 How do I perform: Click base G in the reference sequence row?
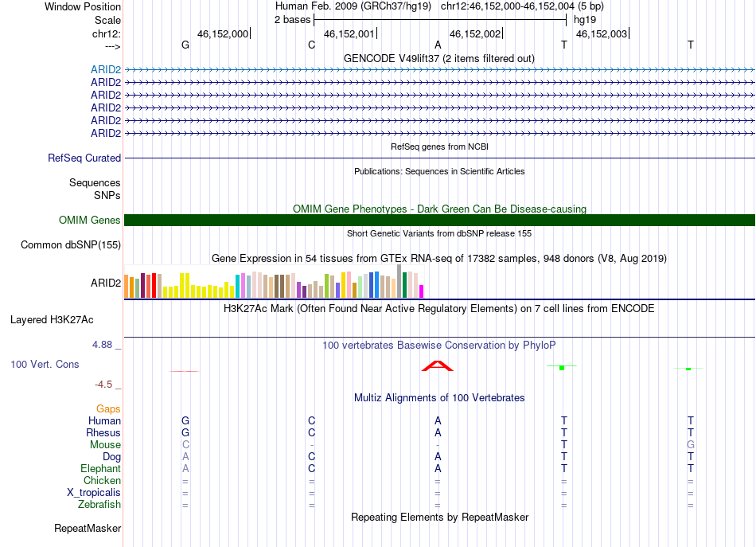tap(185, 45)
